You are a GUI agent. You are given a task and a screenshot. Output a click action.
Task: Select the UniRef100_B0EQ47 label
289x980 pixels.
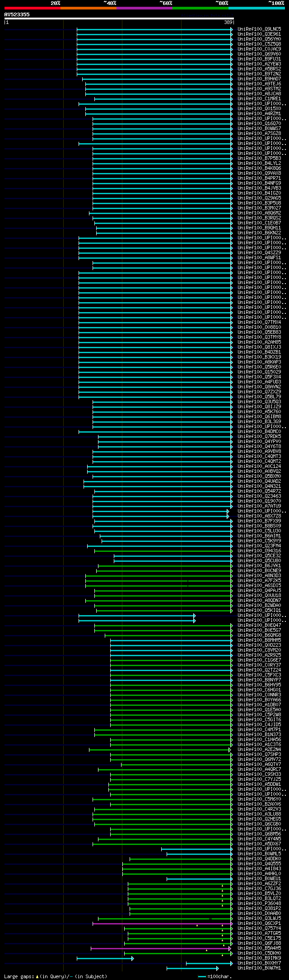coord(259,625)
